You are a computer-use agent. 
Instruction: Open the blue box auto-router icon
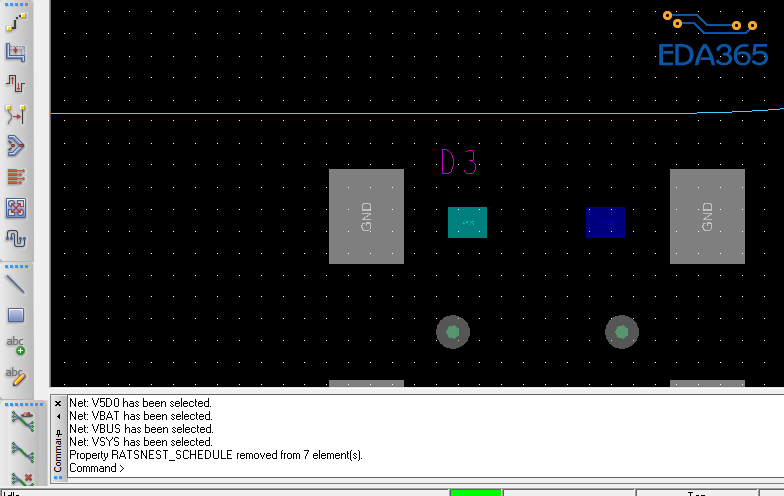coord(16,208)
